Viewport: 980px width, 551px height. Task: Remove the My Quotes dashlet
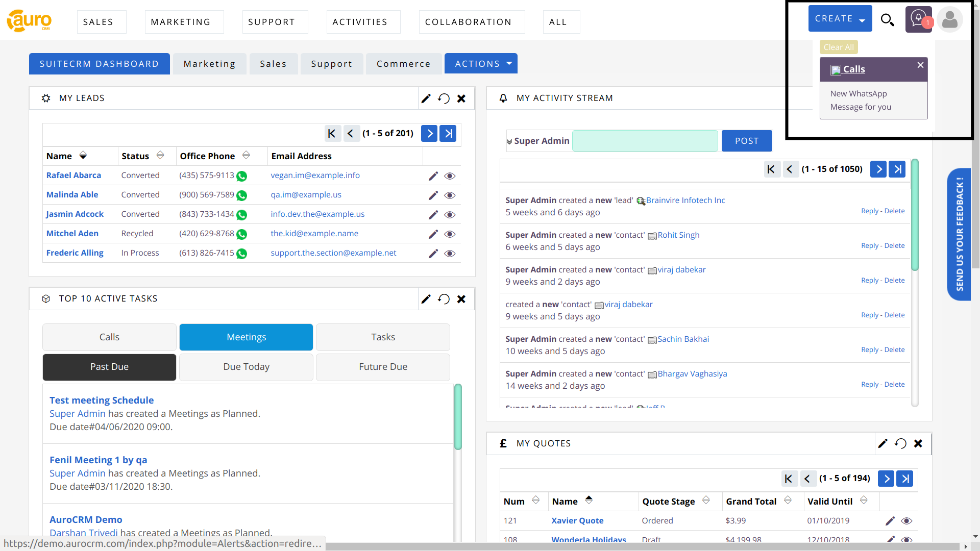coord(918,443)
